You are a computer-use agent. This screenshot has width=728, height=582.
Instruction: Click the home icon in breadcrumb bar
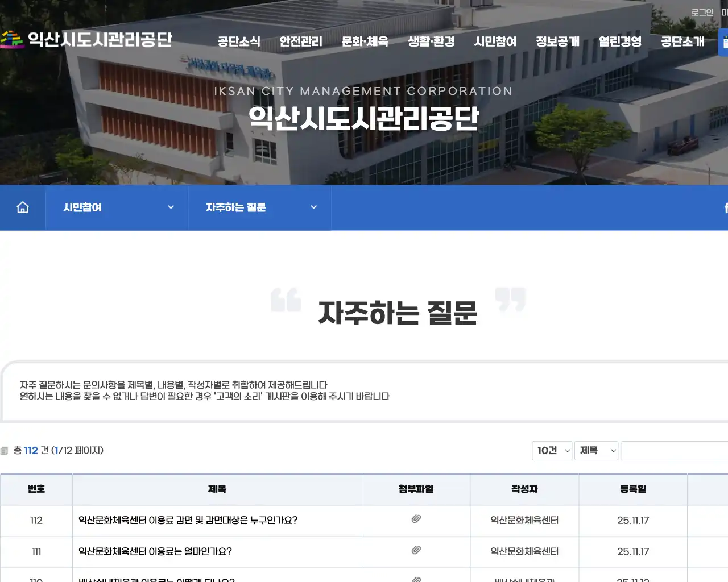pyautogui.click(x=22, y=207)
